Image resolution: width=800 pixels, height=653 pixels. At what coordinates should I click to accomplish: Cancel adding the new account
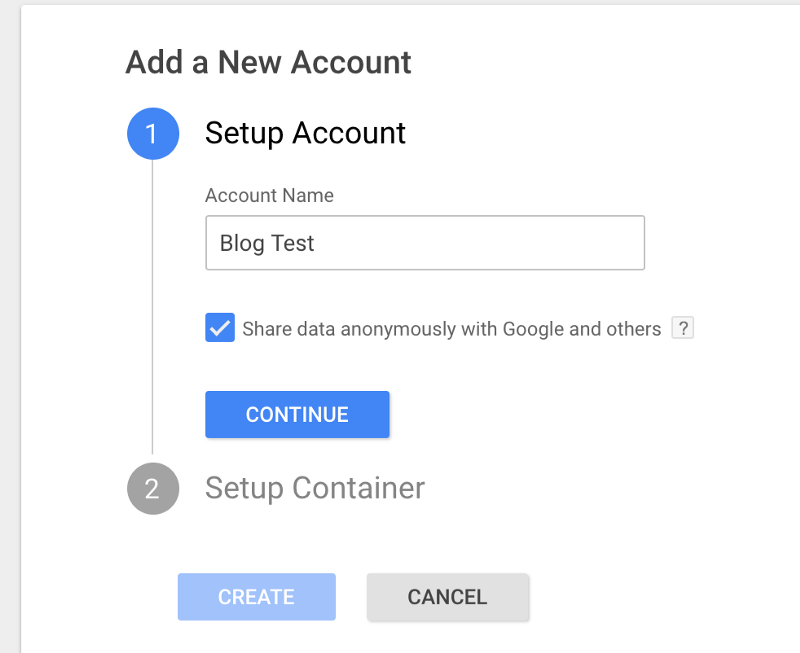coord(447,597)
